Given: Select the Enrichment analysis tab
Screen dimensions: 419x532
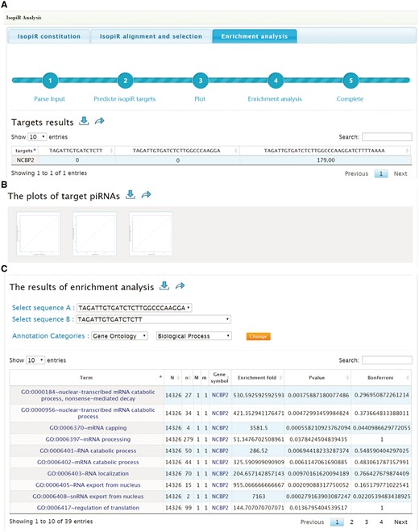Looking at the screenshot, I should point(255,36).
